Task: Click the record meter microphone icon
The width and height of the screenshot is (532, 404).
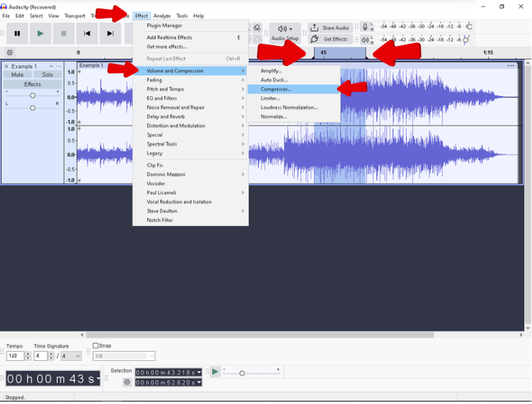Action: click(365, 27)
